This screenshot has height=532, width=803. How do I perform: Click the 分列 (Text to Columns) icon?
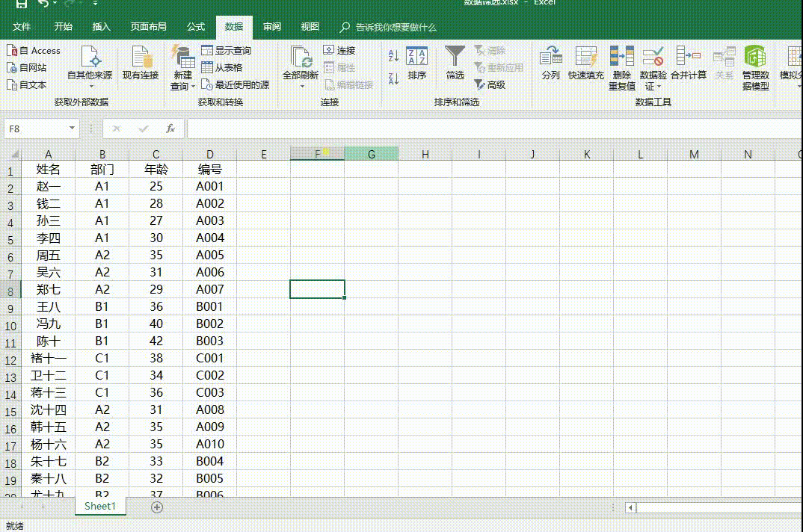[x=551, y=57]
